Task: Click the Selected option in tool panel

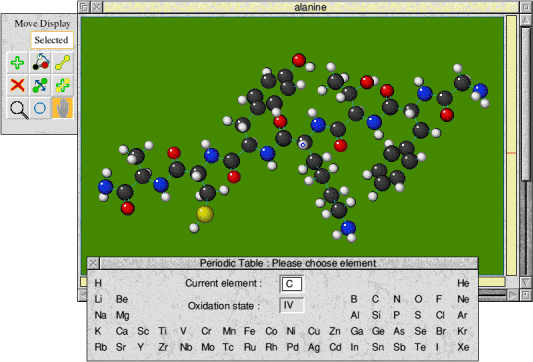Action: [x=52, y=40]
